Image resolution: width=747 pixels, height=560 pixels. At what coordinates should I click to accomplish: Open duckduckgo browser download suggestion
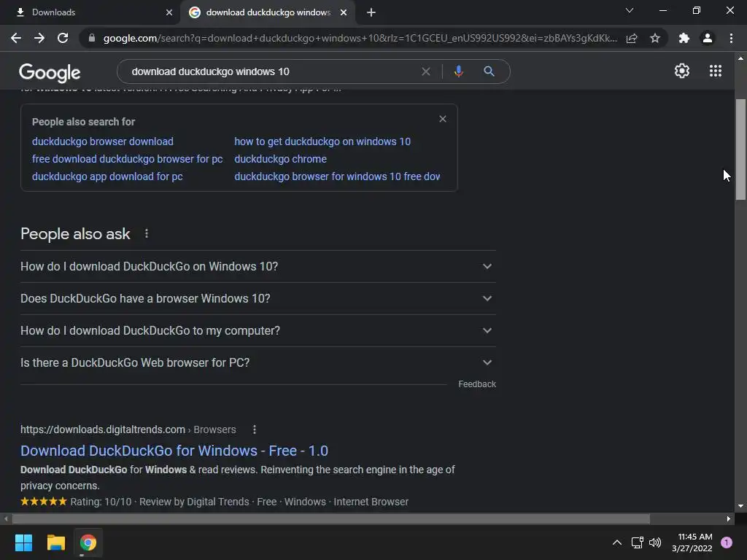[102, 141]
